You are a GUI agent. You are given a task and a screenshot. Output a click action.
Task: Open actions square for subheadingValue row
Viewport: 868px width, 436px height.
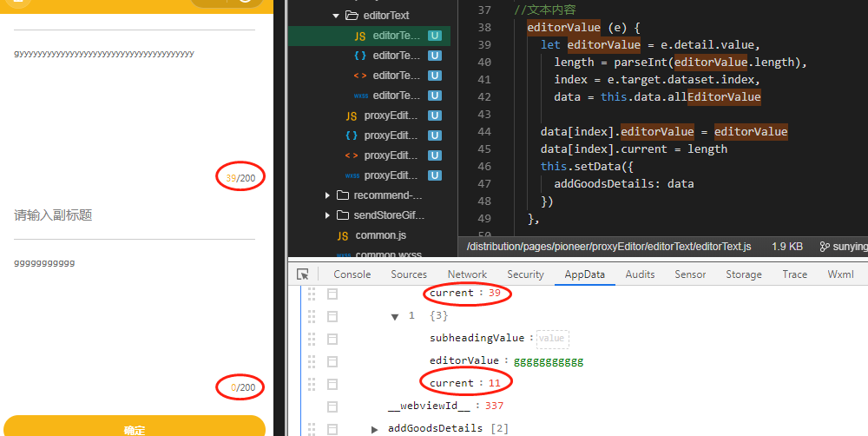click(x=332, y=339)
